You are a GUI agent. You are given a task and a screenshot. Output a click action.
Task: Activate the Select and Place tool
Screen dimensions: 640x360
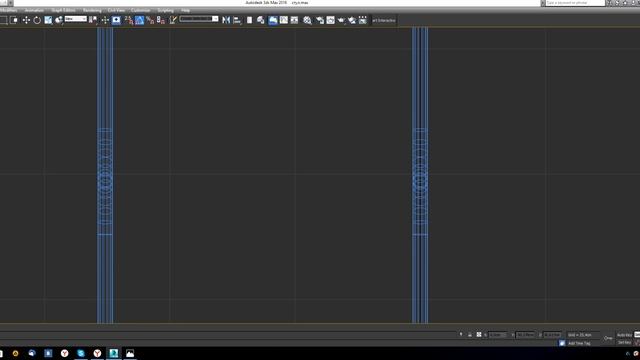point(59,20)
